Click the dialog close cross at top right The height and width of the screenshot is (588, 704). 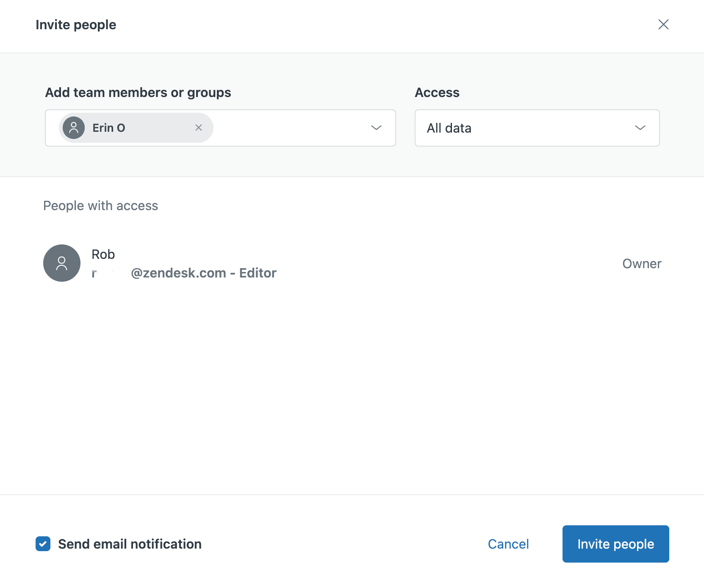coord(663,25)
